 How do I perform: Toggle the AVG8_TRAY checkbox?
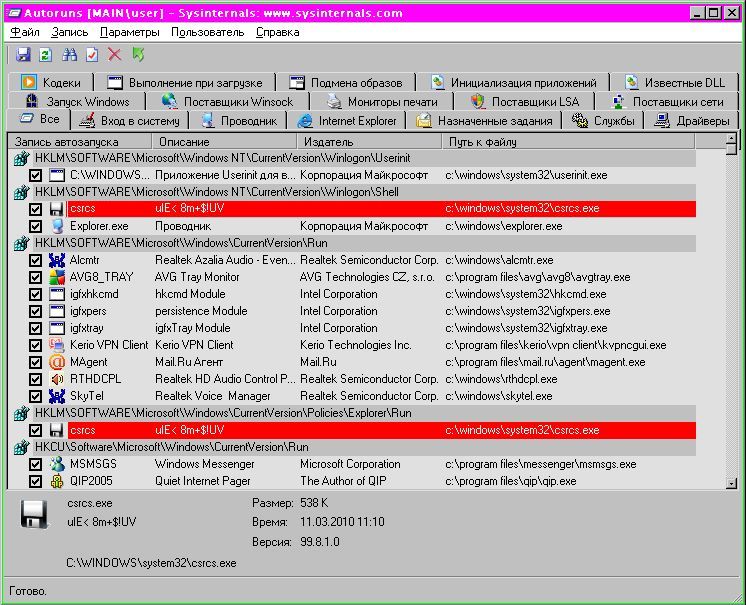pos(35,277)
